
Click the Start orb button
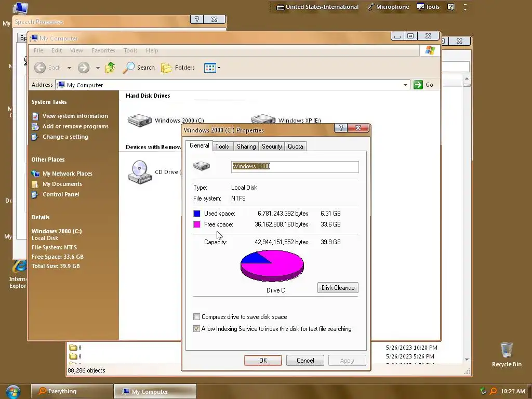(x=13, y=392)
